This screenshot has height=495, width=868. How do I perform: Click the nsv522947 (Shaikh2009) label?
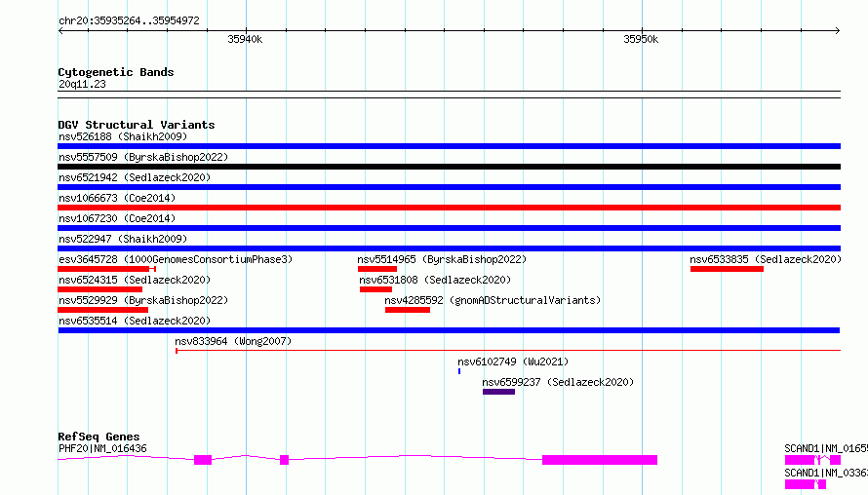[123, 239]
